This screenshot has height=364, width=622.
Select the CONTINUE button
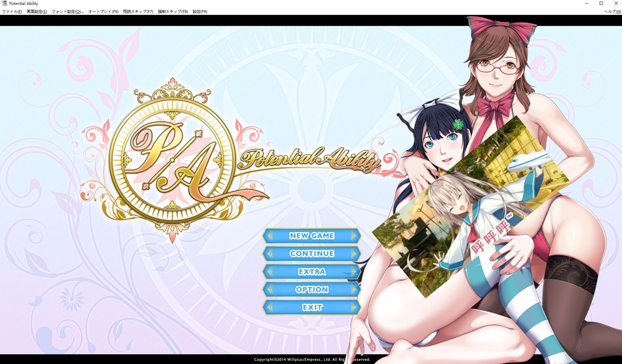[x=312, y=253]
